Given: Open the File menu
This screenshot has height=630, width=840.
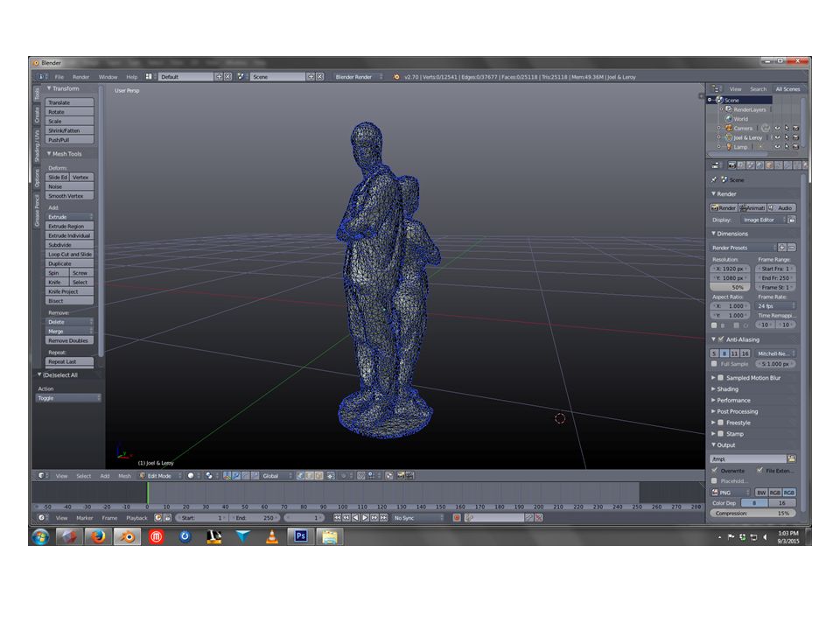Looking at the screenshot, I should point(59,77).
